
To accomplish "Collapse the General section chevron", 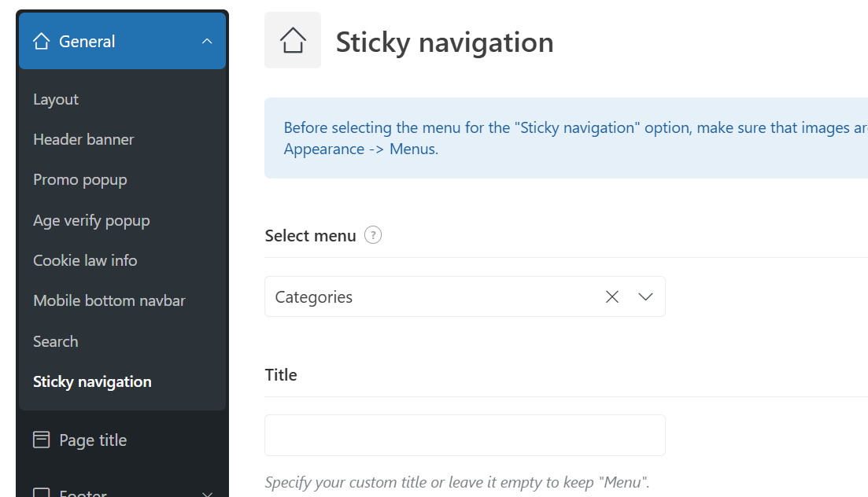I will tap(207, 41).
